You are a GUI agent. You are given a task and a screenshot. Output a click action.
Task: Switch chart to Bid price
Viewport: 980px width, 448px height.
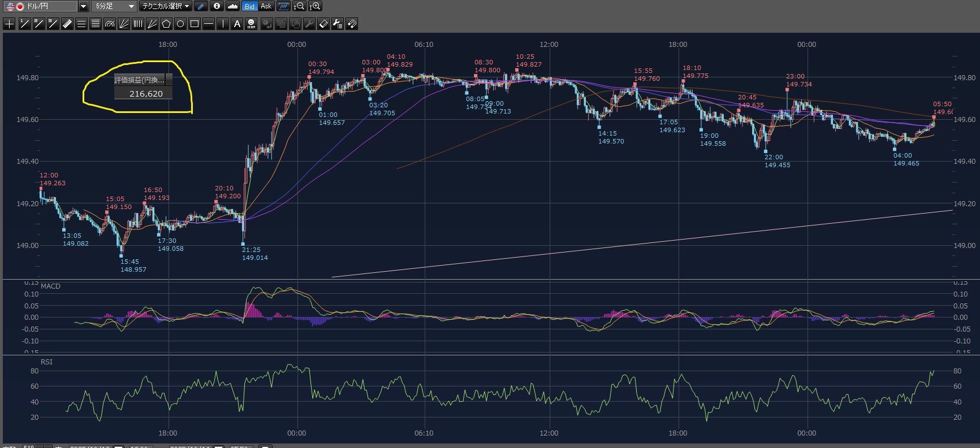pos(249,6)
